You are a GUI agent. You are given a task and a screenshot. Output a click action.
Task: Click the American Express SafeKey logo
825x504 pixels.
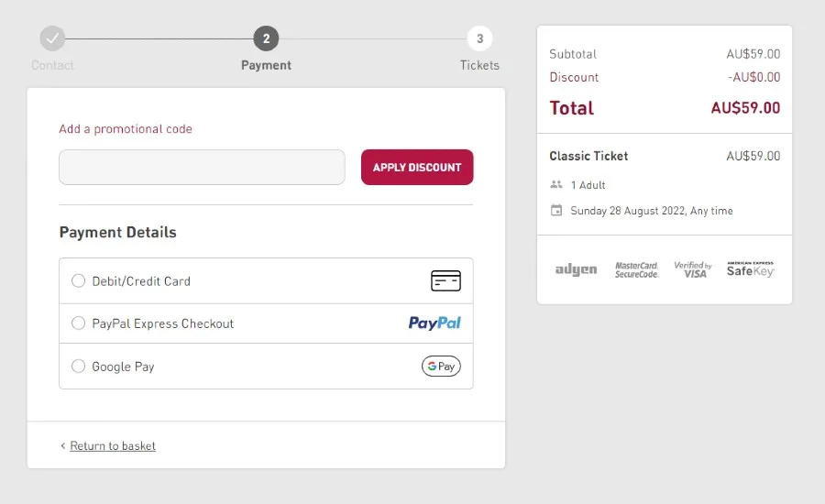point(751,268)
